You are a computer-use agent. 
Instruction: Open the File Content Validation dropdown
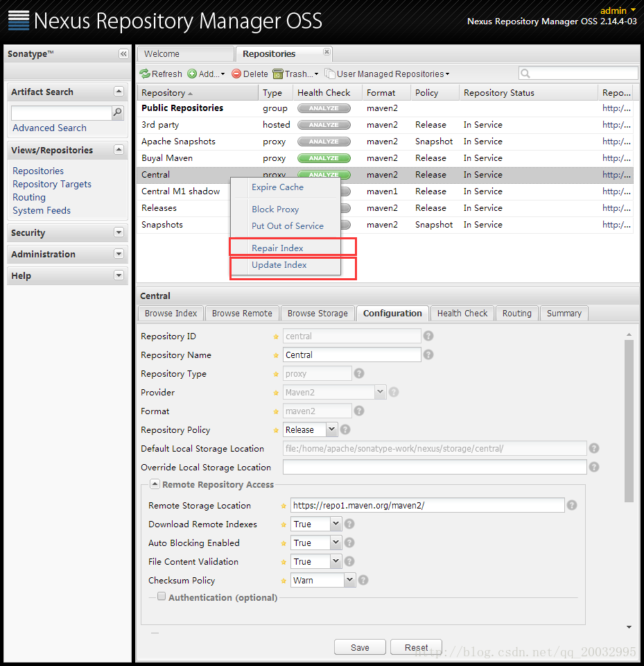coord(336,561)
